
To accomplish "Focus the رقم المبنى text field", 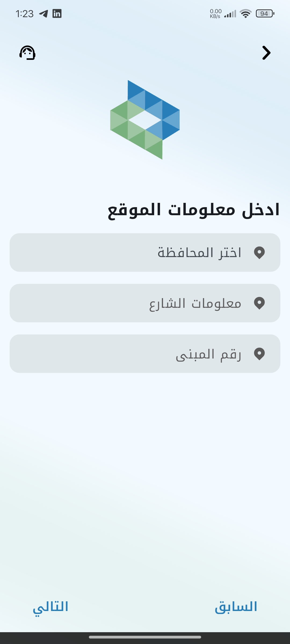I will coord(145,354).
